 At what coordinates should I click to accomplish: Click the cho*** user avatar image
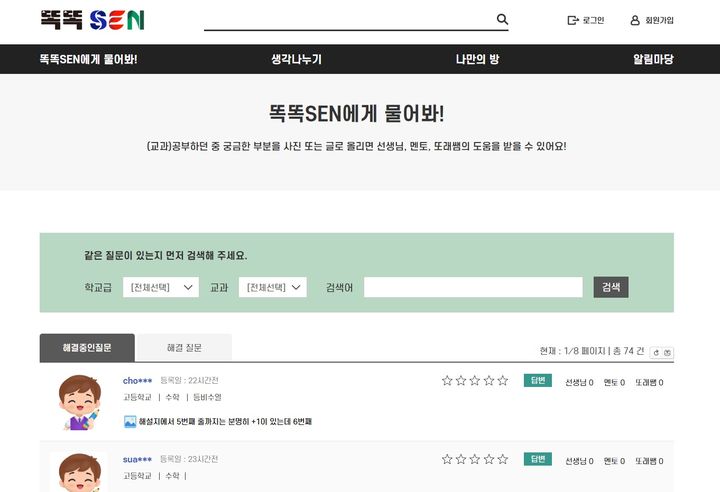click(x=79, y=402)
